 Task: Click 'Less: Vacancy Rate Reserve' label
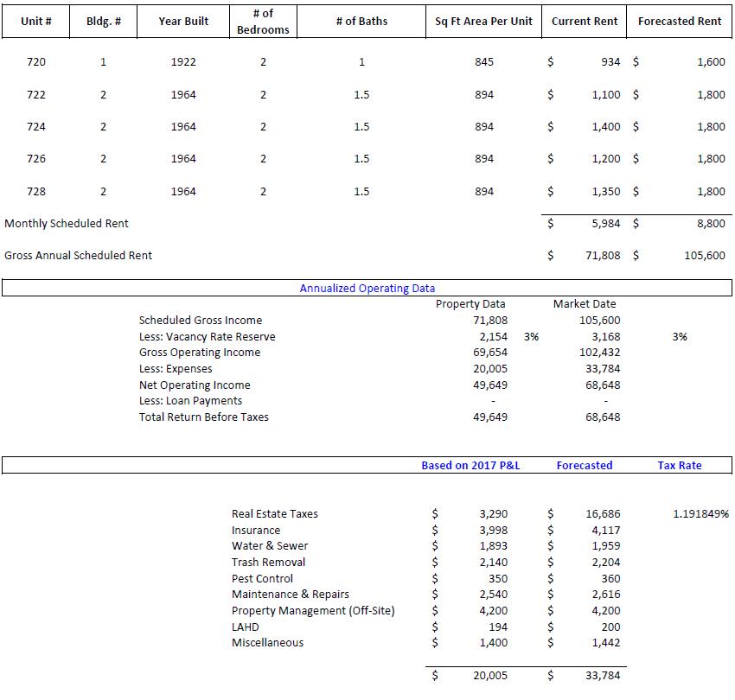207,336
